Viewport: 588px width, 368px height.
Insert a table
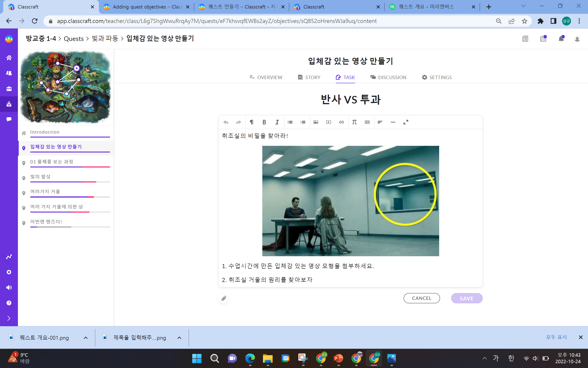pyautogui.click(x=367, y=122)
